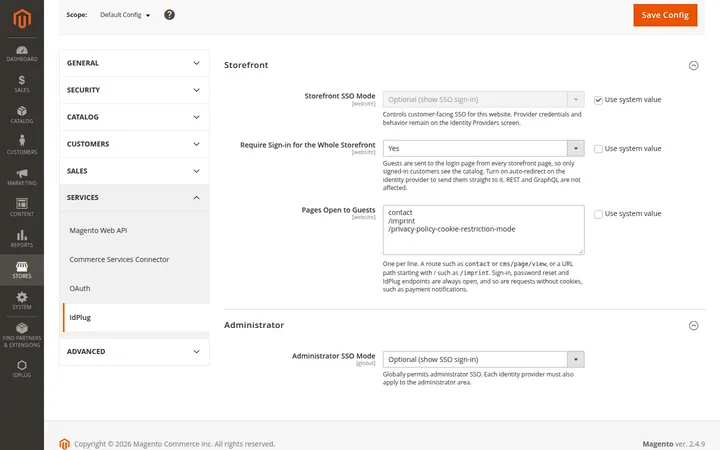Toggle Use system value for Pages Open to Guests

coord(598,214)
